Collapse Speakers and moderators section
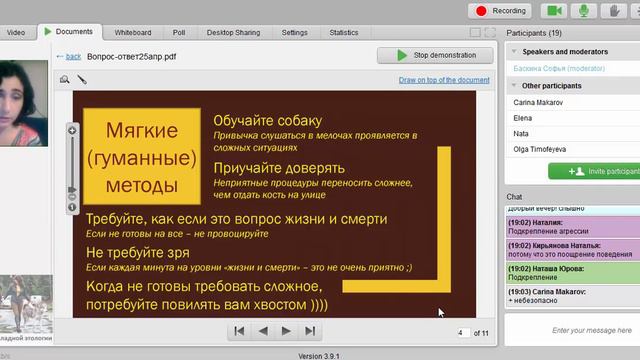The image size is (640, 360). click(x=514, y=51)
